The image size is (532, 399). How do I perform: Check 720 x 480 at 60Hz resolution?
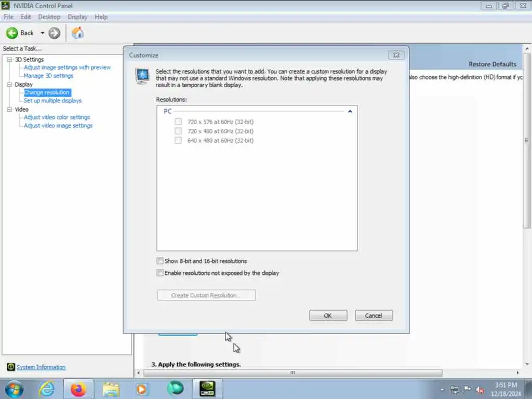click(178, 131)
